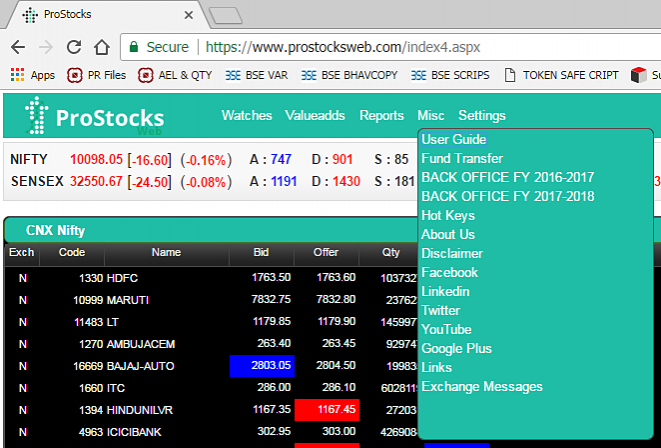This screenshot has height=448, width=661.
Task: Click code 16669 cell
Action: pyautogui.click(x=88, y=366)
